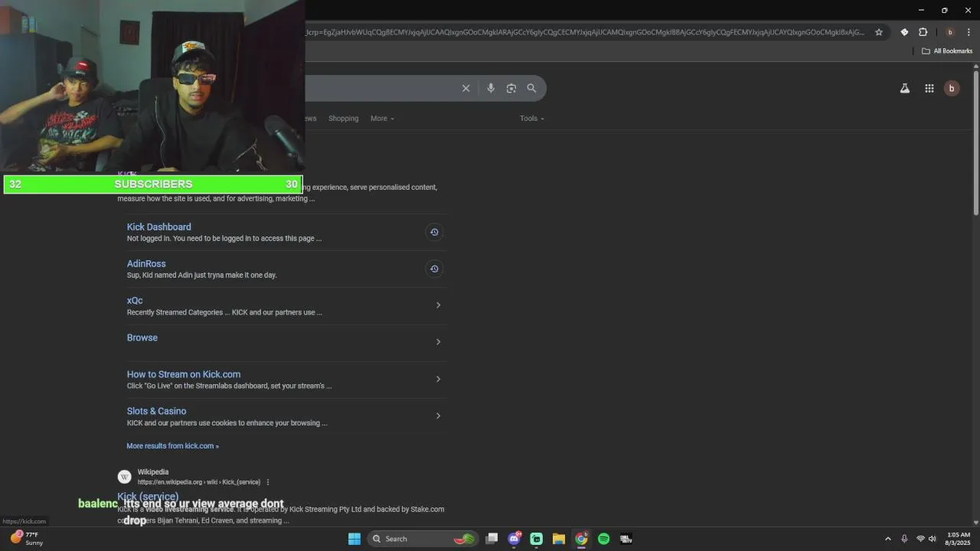The height and width of the screenshot is (551, 980).
Task: Switch to the Shopping results tab
Action: pos(343,119)
